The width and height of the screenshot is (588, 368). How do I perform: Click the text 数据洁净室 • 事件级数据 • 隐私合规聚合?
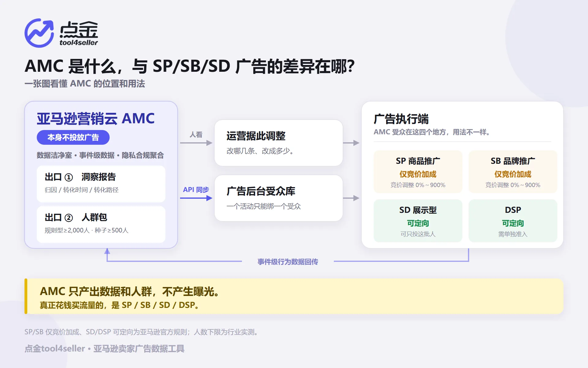(x=100, y=155)
